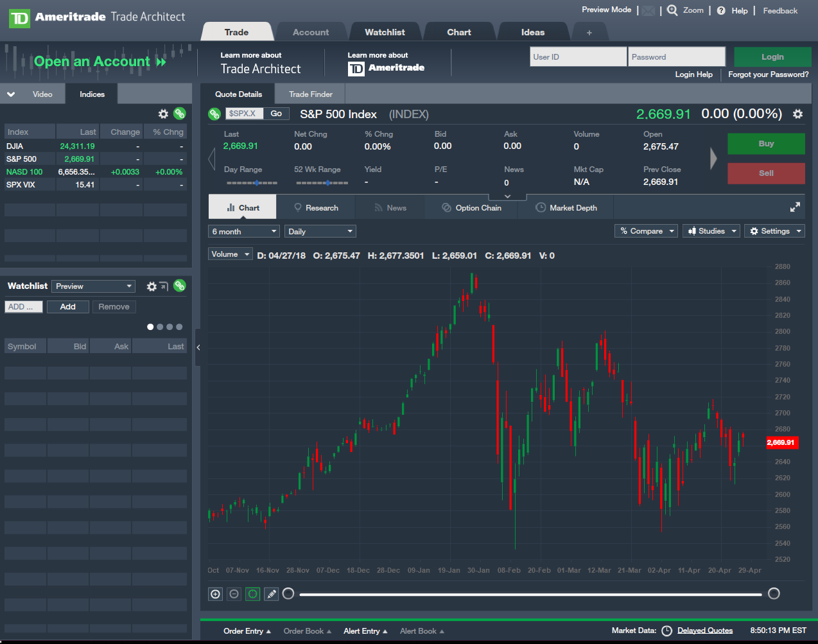Open the 6 month timeframe dropdown
818x644 pixels.
pos(244,231)
